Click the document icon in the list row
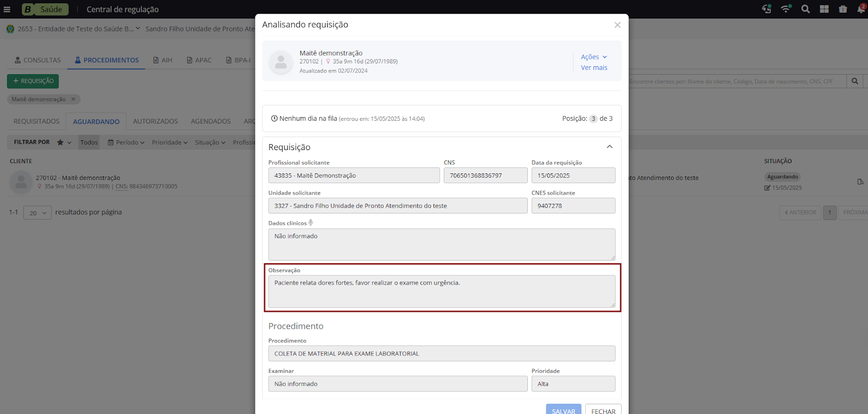The image size is (868, 414). (860, 182)
